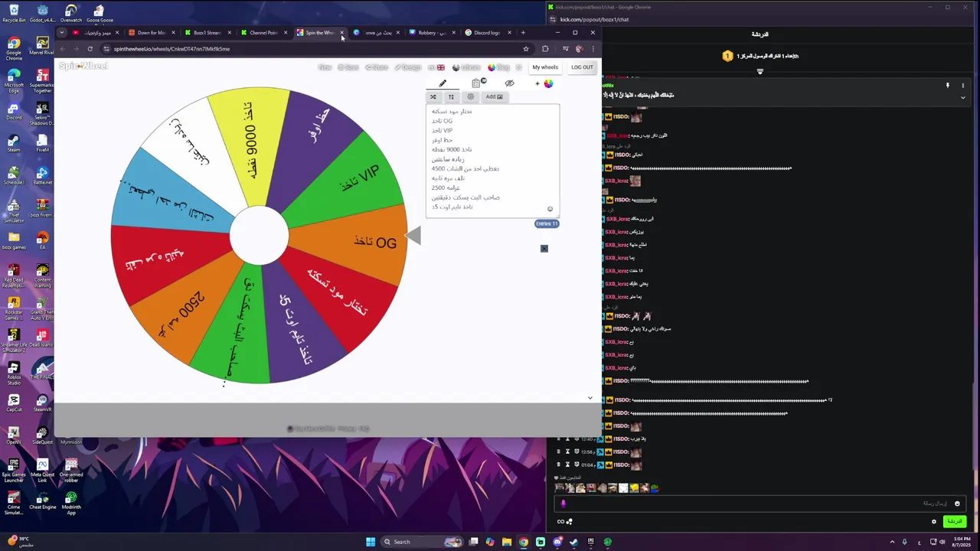Open Chrome extensions puzzle icon
Screen dimensions: 980x551
545,49
